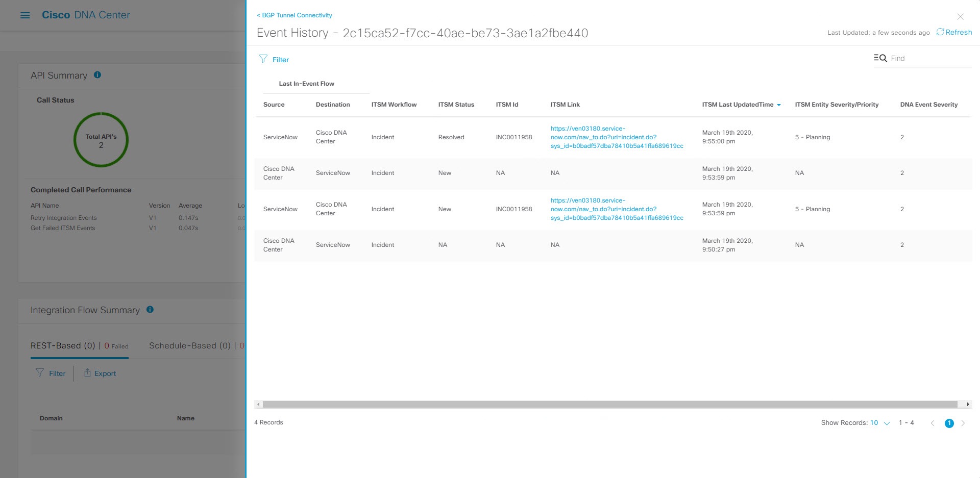
Task: View the Integration Flow Summary info tooltip
Action: point(150,309)
